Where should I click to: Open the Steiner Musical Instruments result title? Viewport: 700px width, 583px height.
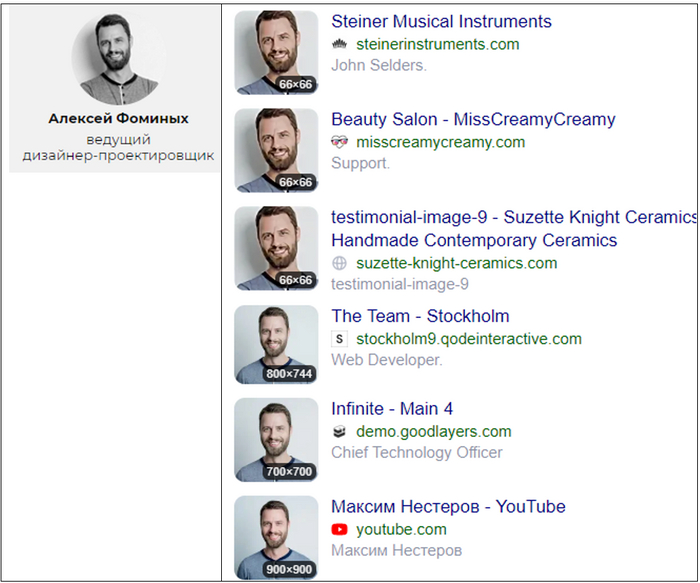tap(441, 21)
